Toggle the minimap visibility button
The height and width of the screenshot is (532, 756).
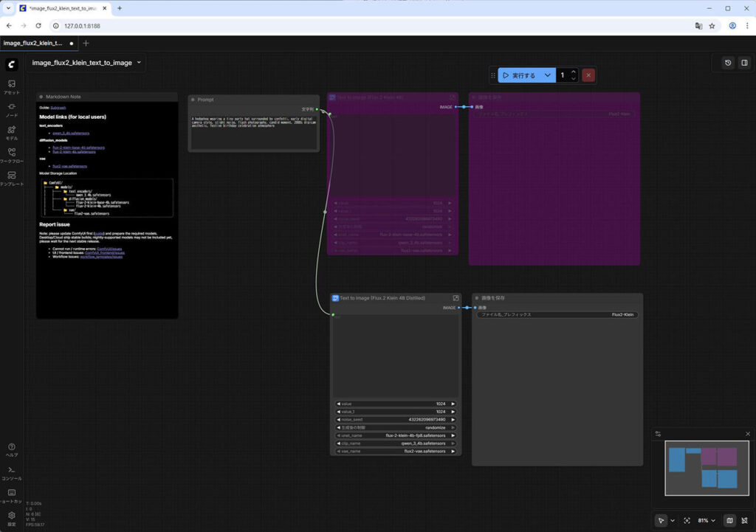(729, 520)
